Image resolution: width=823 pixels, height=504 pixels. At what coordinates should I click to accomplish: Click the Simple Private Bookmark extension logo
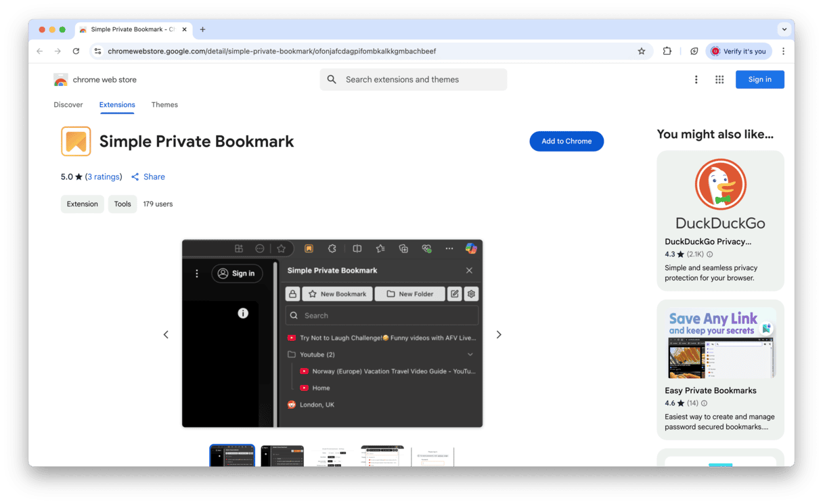[x=76, y=141]
